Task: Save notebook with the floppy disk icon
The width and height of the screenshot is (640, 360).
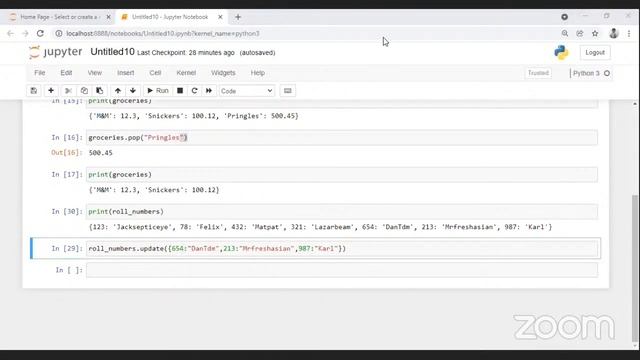Action: tap(34, 91)
